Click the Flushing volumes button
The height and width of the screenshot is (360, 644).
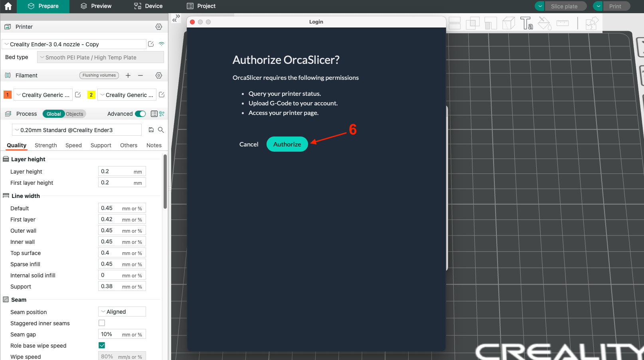click(x=99, y=75)
